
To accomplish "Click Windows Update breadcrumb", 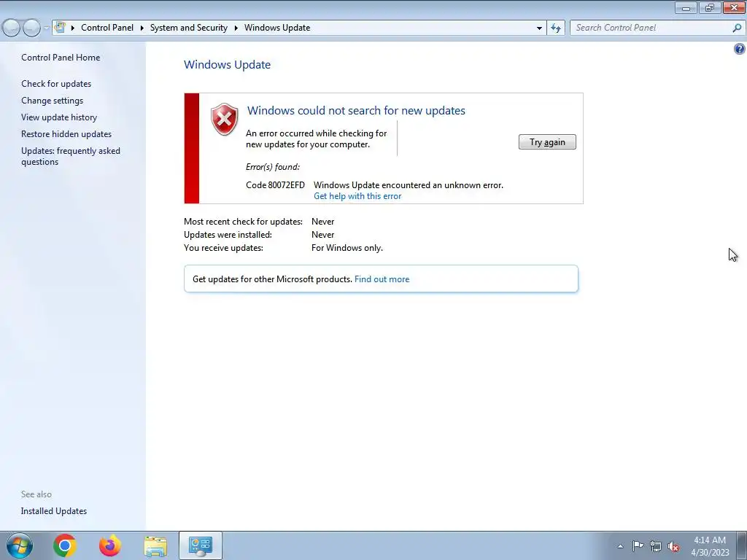I will pyautogui.click(x=277, y=28).
